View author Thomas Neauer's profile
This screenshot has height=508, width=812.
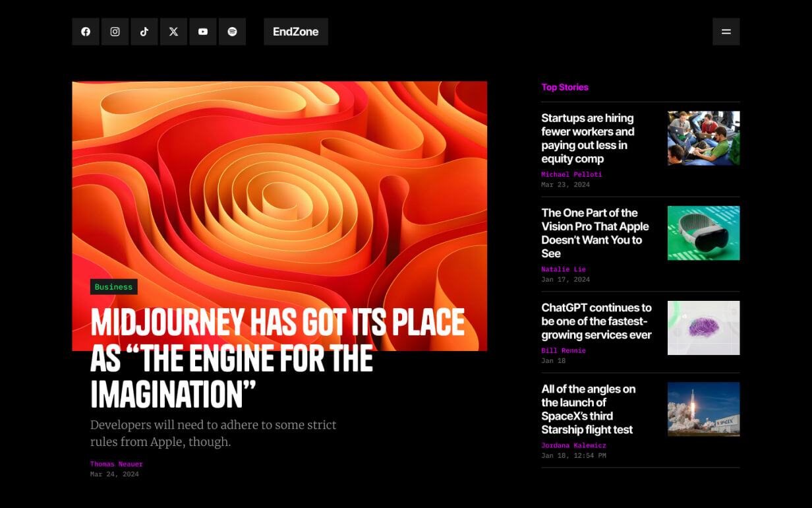point(117,464)
